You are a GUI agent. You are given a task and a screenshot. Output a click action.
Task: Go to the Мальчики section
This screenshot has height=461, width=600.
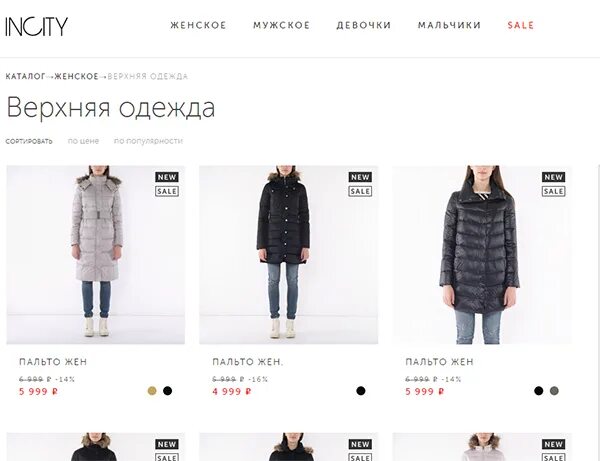tap(449, 25)
